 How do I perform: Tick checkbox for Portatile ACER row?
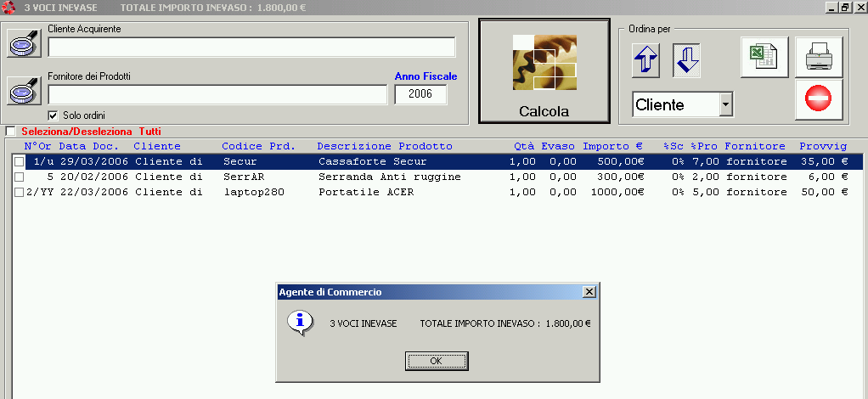[x=19, y=193]
